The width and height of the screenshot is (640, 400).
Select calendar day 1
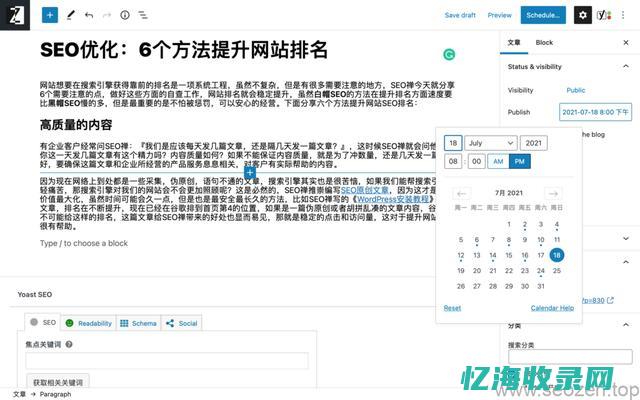[509, 224]
